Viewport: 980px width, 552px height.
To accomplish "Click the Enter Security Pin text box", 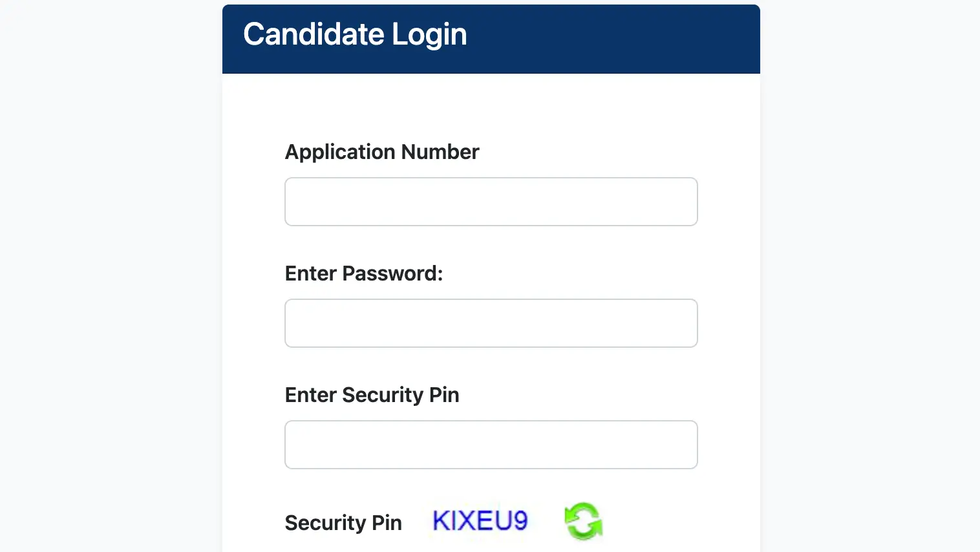I will [491, 444].
